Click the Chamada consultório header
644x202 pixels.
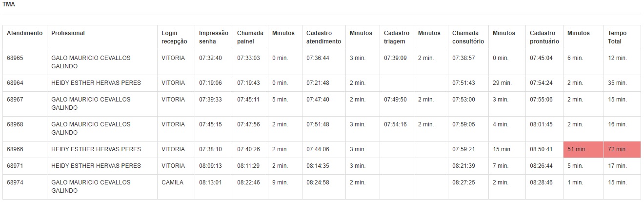click(x=468, y=37)
